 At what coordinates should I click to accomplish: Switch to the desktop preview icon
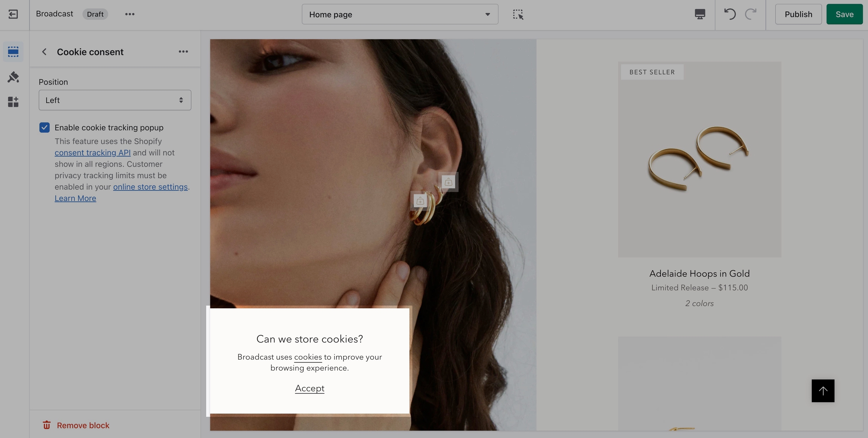click(700, 14)
